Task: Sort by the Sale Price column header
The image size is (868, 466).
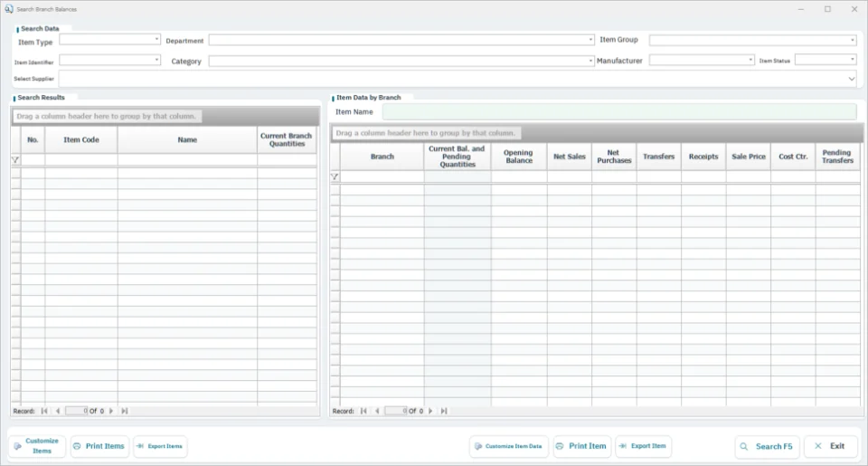Action: click(749, 157)
